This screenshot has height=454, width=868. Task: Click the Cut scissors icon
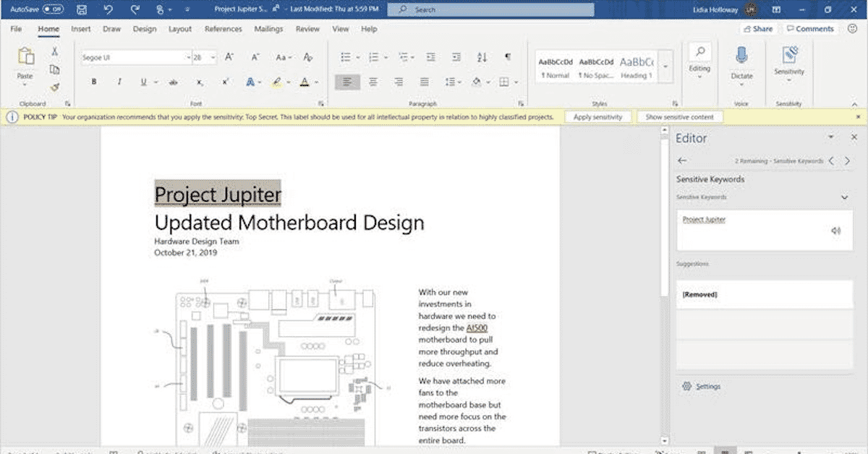pos(54,51)
